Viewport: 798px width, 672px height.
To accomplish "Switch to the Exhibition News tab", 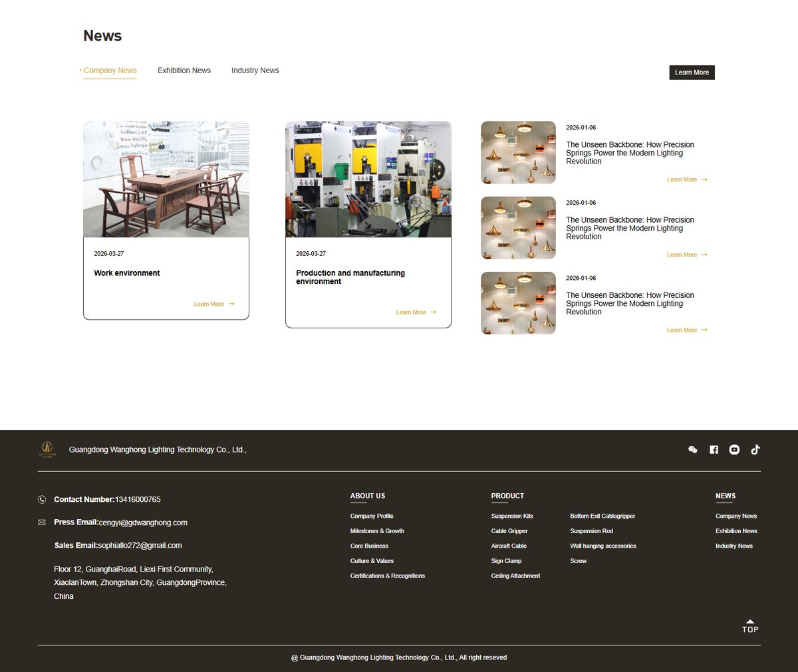I will [184, 70].
